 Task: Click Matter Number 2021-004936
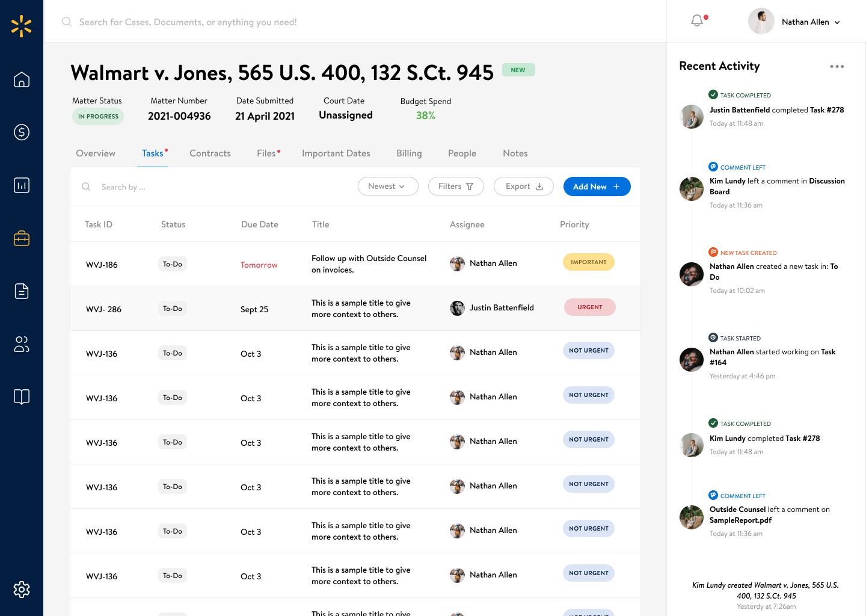(179, 116)
